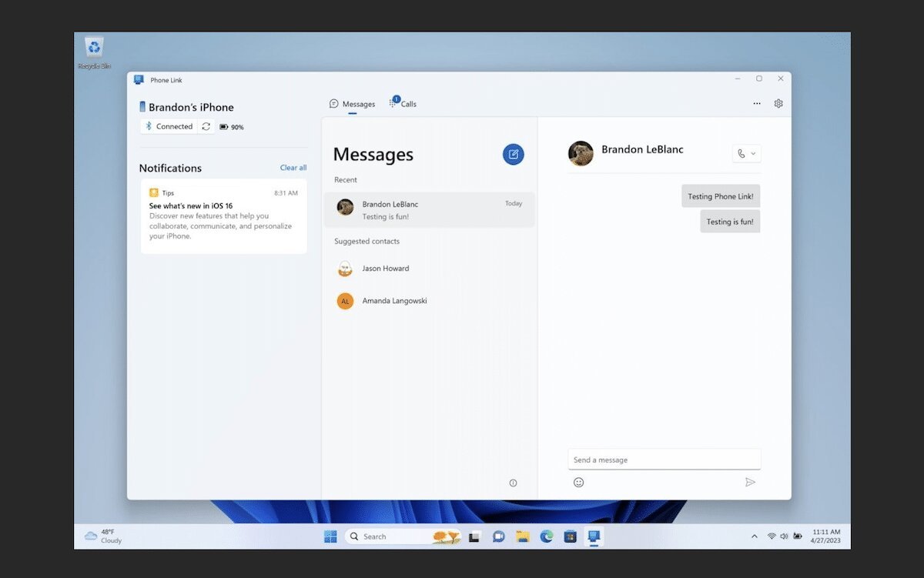Expand hidden system tray icons chevron
Image resolution: width=924 pixels, height=578 pixels.
[754, 536]
